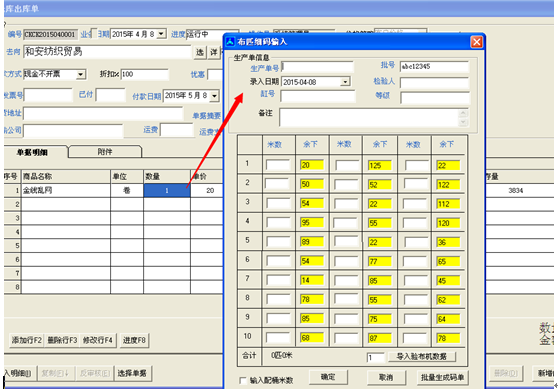Expand the 现金不开票 payment method dropdown

point(81,74)
